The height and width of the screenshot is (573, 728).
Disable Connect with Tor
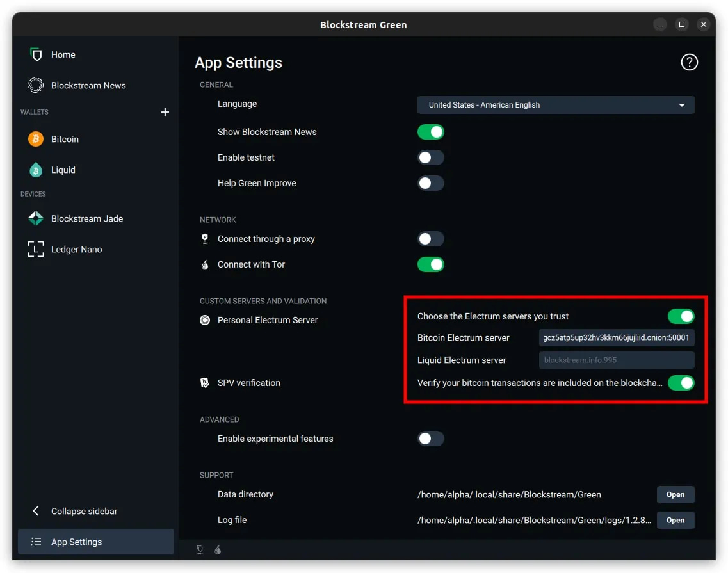tap(431, 264)
